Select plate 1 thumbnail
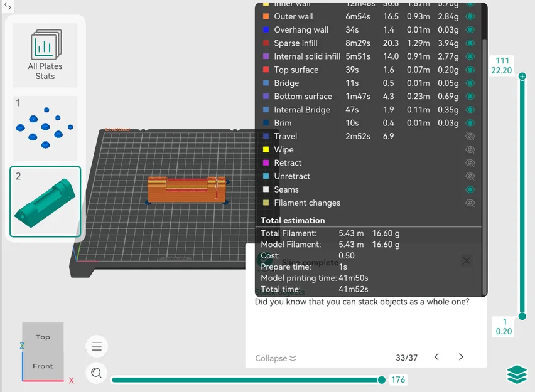This screenshot has width=535, height=392. tap(45, 128)
